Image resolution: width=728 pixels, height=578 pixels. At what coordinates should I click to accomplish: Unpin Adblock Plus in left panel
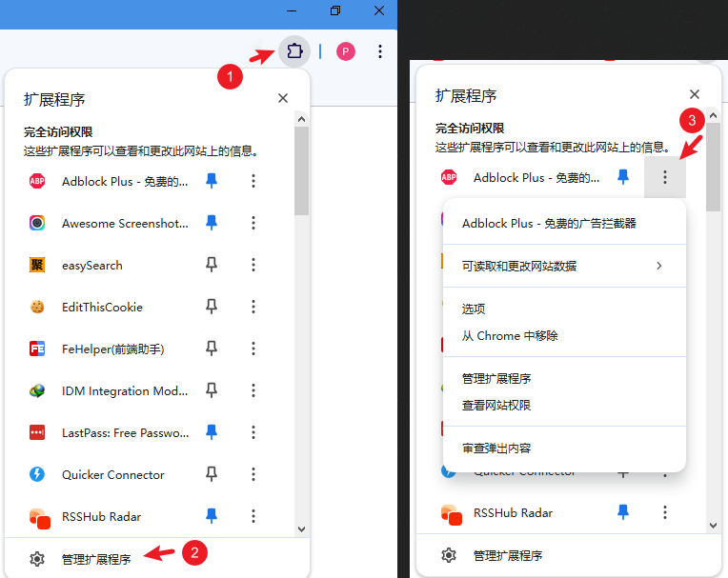(x=212, y=181)
